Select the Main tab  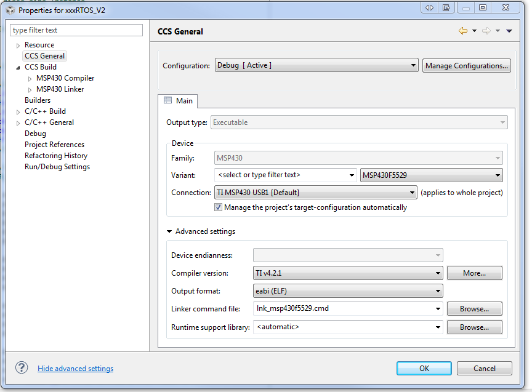click(x=178, y=101)
